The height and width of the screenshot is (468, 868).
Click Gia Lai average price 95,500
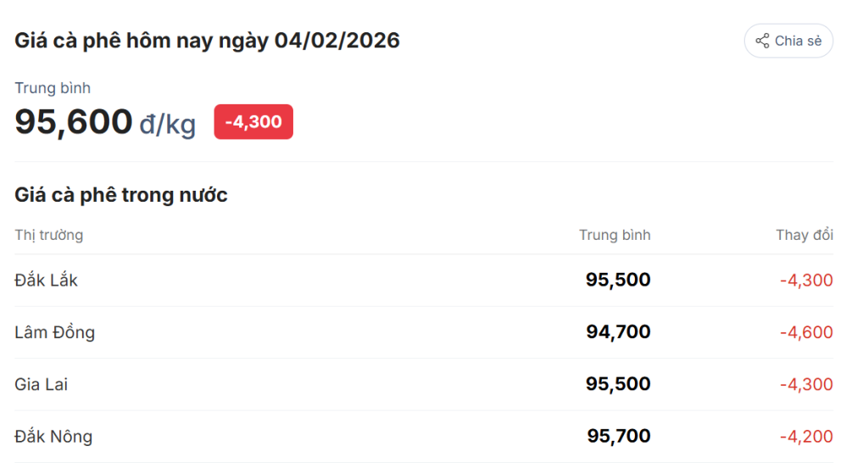(x=618, y=384)
